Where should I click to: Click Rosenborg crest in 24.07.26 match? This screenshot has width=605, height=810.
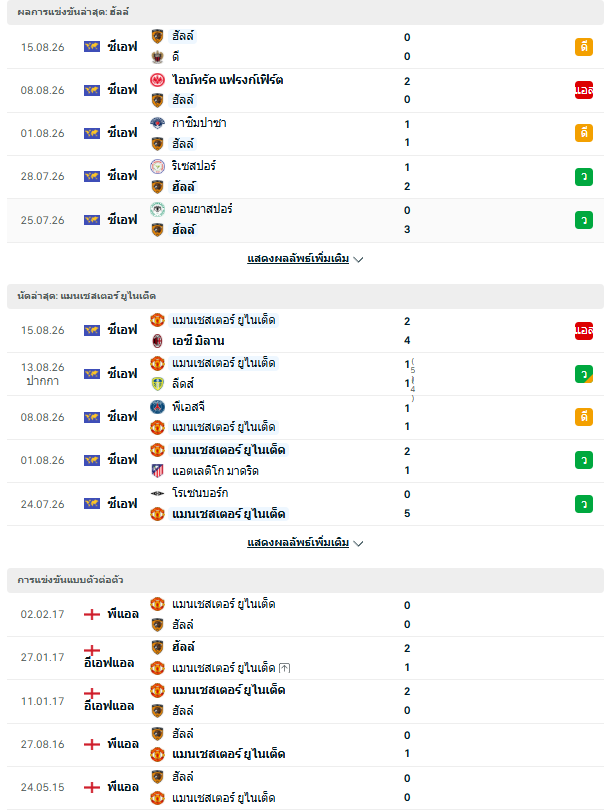coord(158,493)
